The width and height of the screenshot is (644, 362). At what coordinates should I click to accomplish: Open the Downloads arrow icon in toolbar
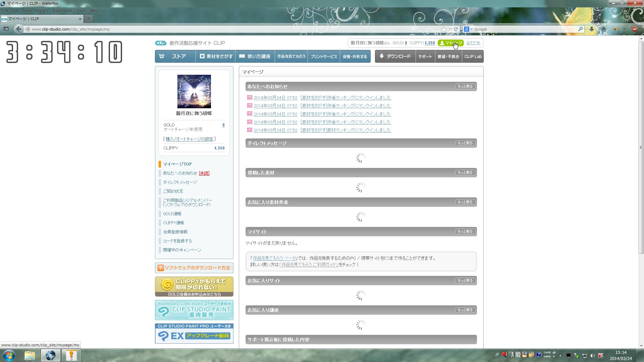[592, 29]
